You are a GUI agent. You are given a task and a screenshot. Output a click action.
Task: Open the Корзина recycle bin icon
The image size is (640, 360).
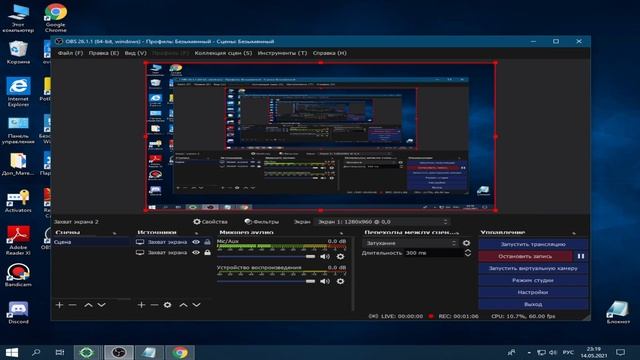(18, 52)
